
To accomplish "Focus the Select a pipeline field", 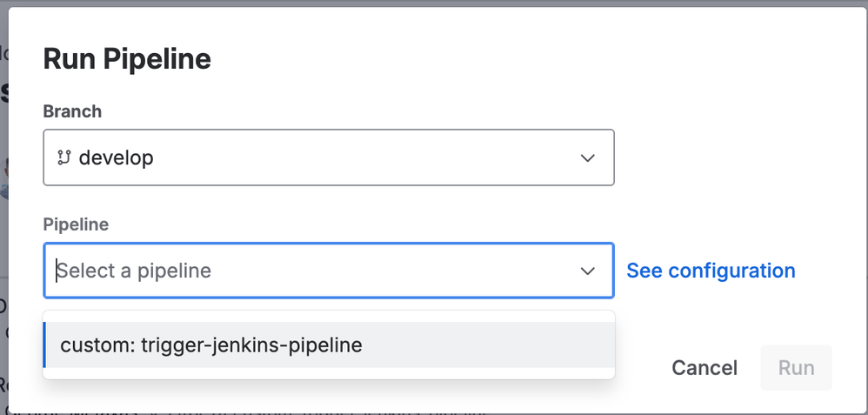I will pyautogui.click(x=329, y=271).
